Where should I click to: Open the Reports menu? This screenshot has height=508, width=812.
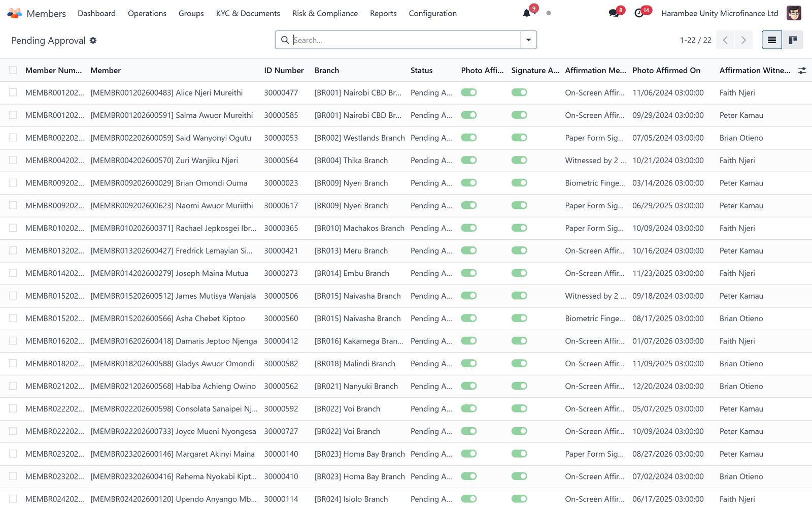tap(383, 13)
